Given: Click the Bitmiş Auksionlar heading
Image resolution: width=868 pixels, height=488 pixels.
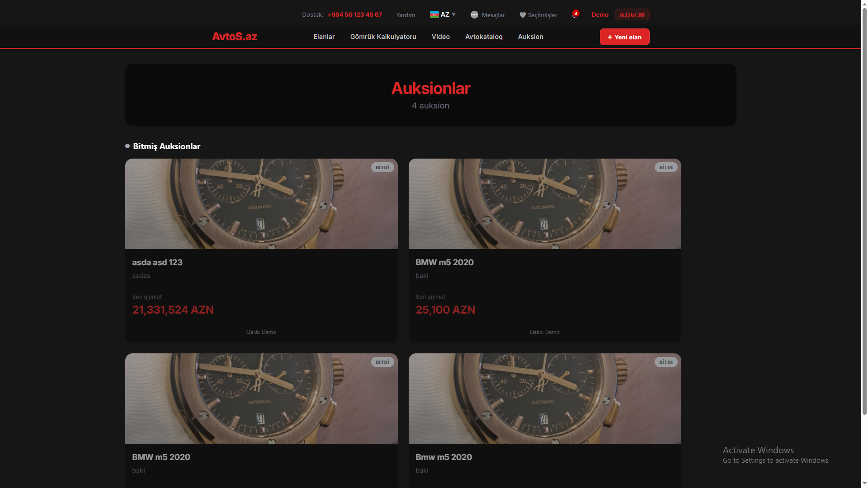Looking at the screenshot, I should (x=166, y=146).
